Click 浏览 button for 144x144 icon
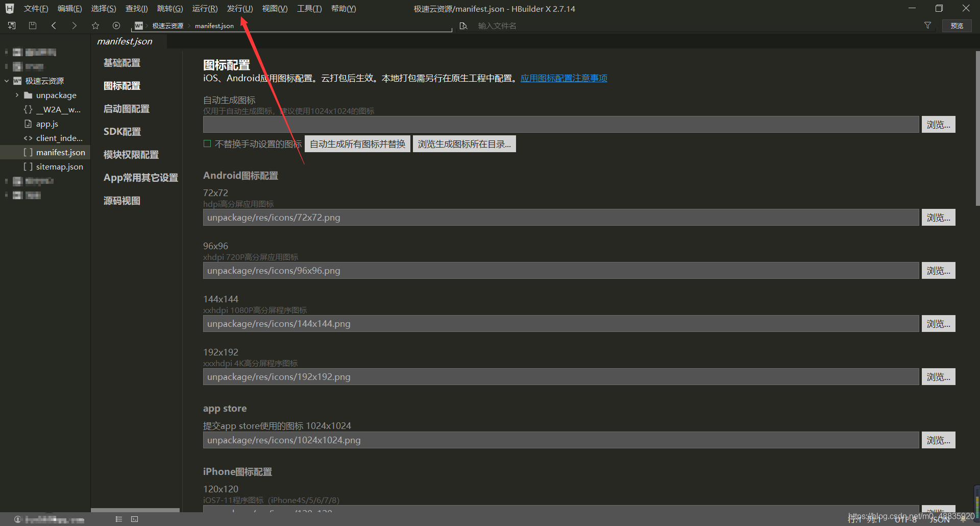The width and height of the screenshot is (980, 526). (938, 324)
